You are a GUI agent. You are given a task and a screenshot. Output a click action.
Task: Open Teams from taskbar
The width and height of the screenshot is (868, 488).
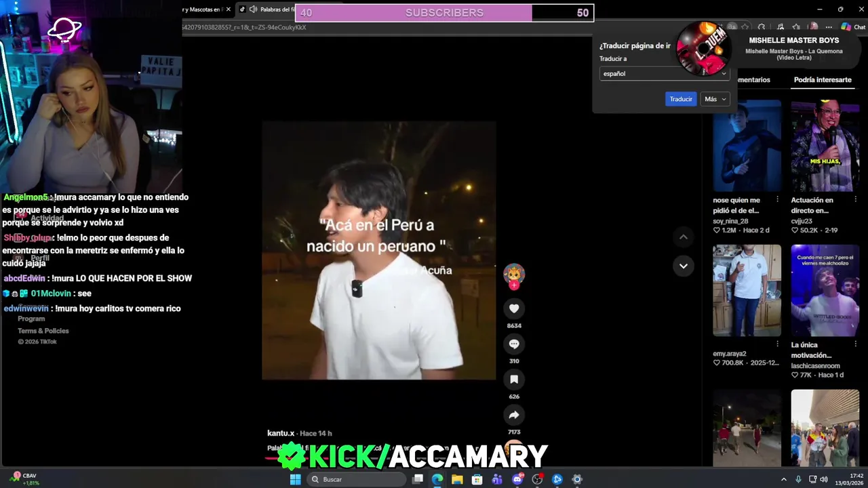pyautogui.click(x=497, y=479)
